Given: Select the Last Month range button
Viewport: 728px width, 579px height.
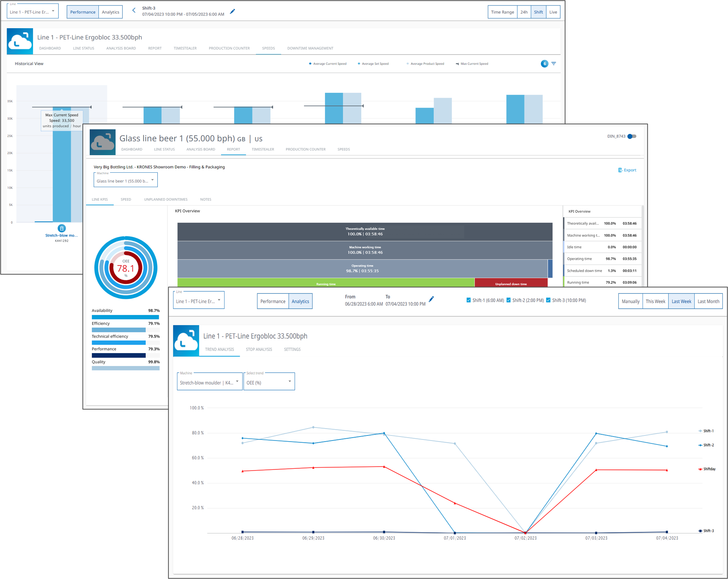Looking at the screenshot, I should click(709, 301).
